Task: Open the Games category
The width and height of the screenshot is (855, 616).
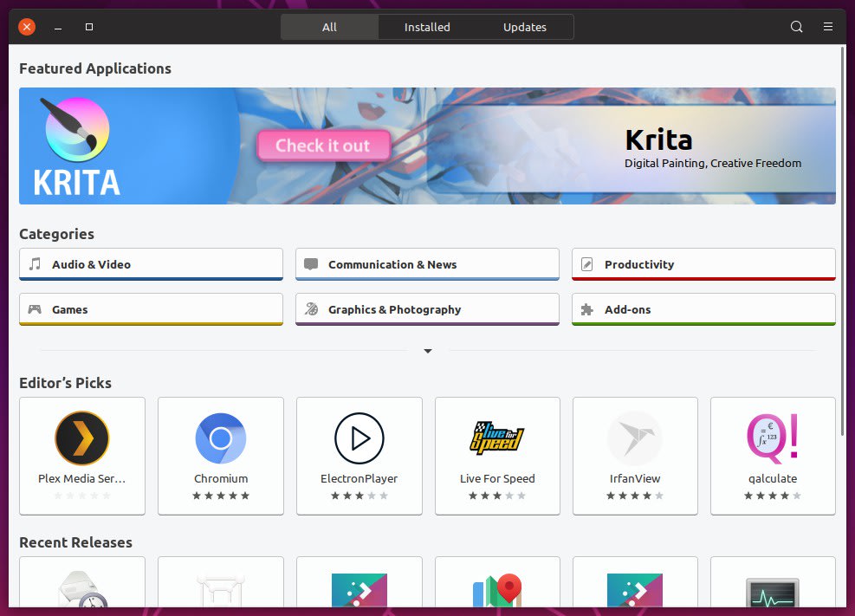Action: (x=151, y=309)
